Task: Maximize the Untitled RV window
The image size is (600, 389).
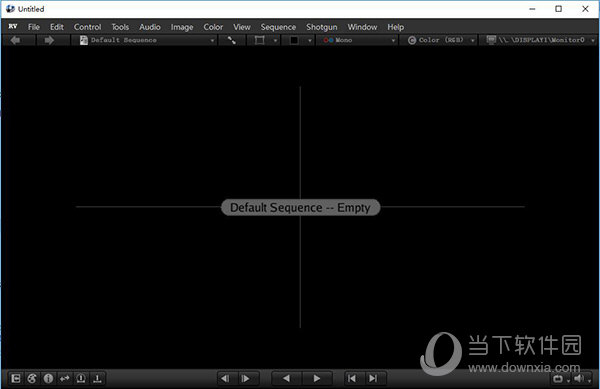Action: pyautogui.click(x=559, y=9)
